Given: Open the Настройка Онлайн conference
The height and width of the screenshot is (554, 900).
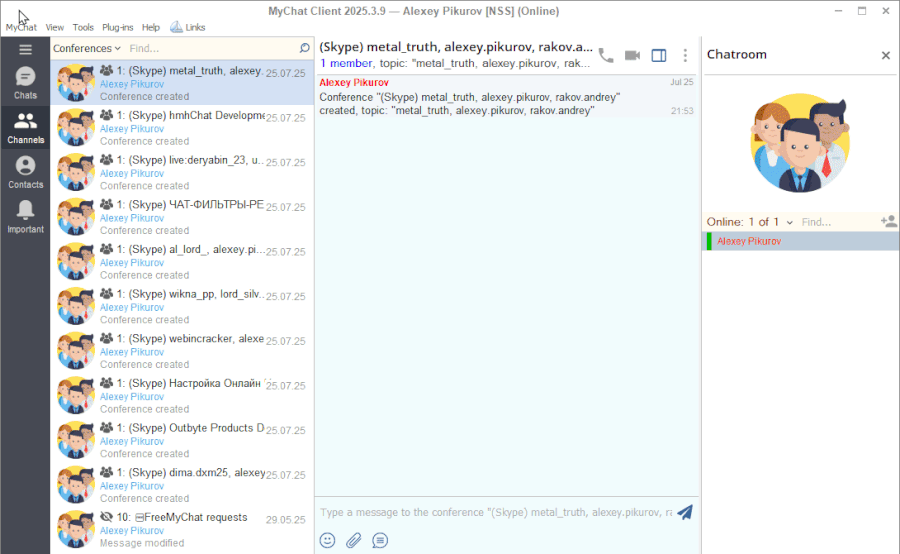Looking at the screenshot, I should [182, 396].
